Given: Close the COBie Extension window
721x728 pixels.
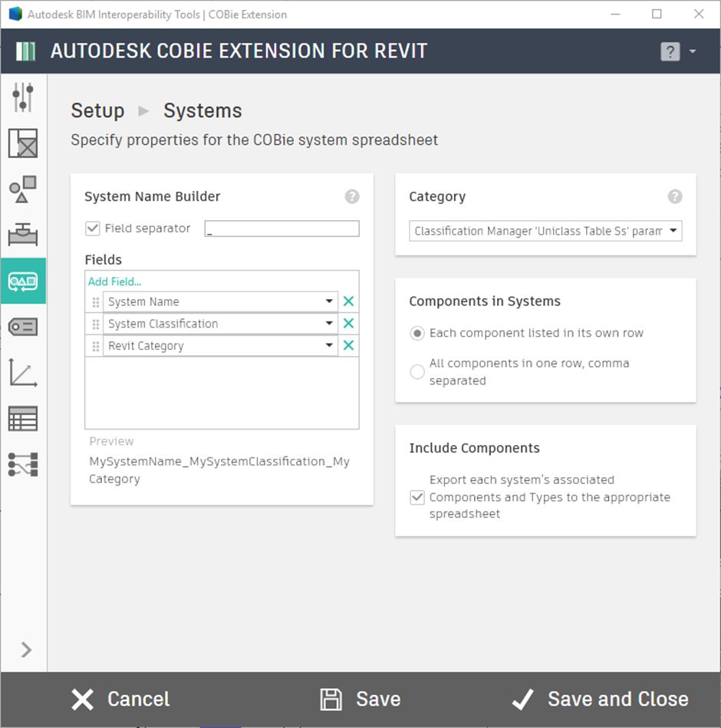Looking at the screenshot, I should coord(698,14).
